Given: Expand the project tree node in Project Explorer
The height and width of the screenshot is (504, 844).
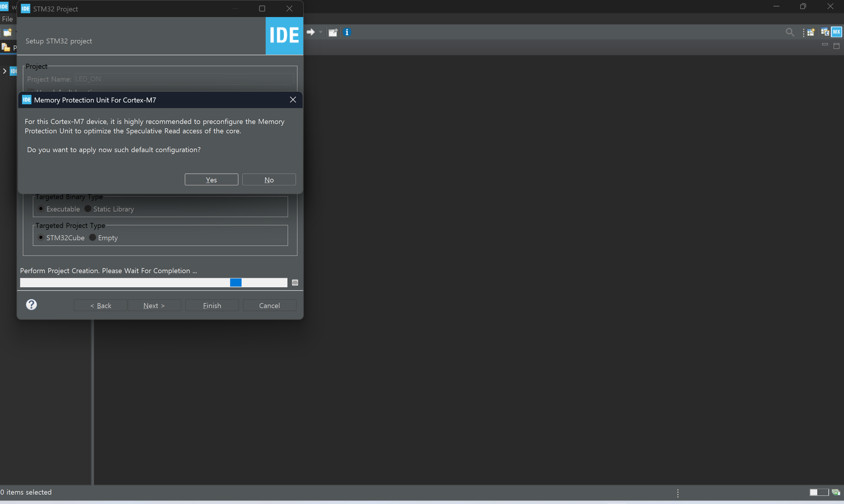Looking at the screenshot, I should coord(4,71).
